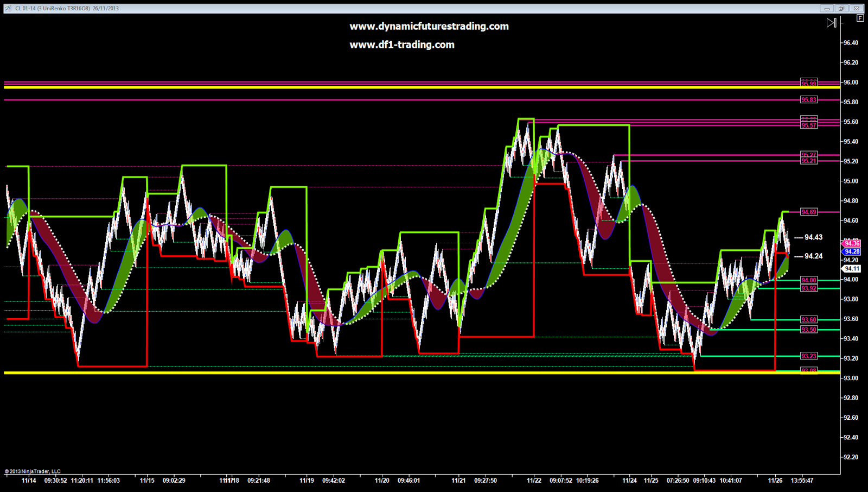Click the 11/21 date on time axis
Image resolution: width=868 pixels, height=492 pixels.
(458, 481)
